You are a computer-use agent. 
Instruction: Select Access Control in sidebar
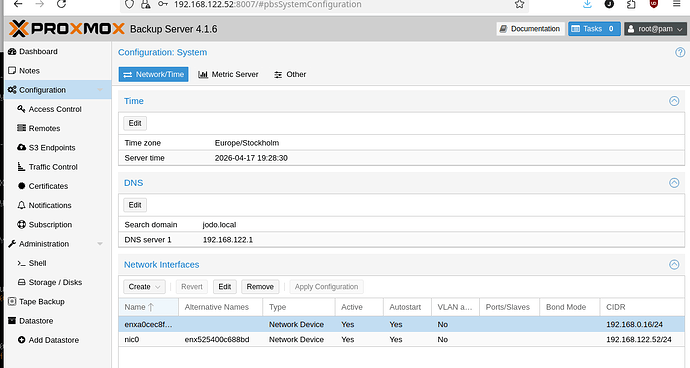tap(55, 109)
